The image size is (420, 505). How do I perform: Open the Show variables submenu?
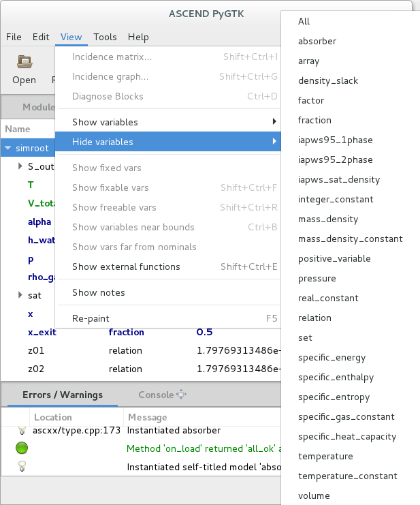coord(167,122)
